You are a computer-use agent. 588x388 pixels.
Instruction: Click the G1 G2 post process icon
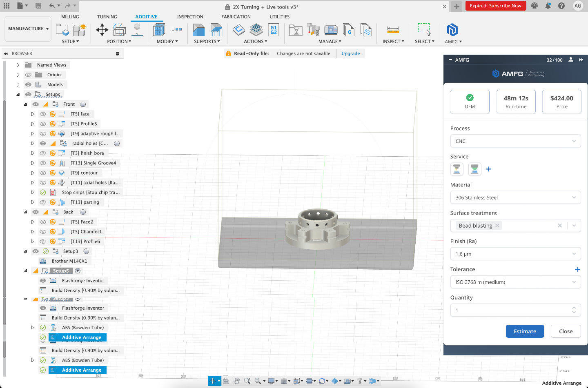(274, 30)
